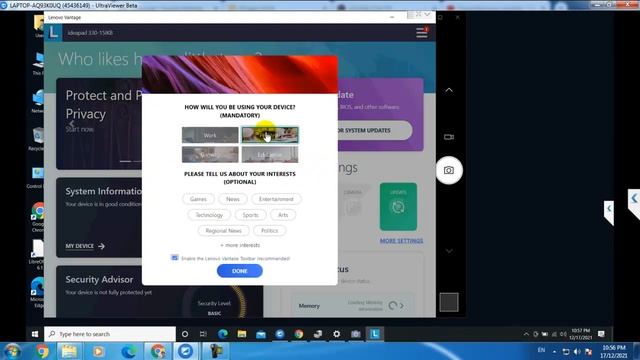
Task: Open Chrome on the remote taskbar
Action: 299,334
